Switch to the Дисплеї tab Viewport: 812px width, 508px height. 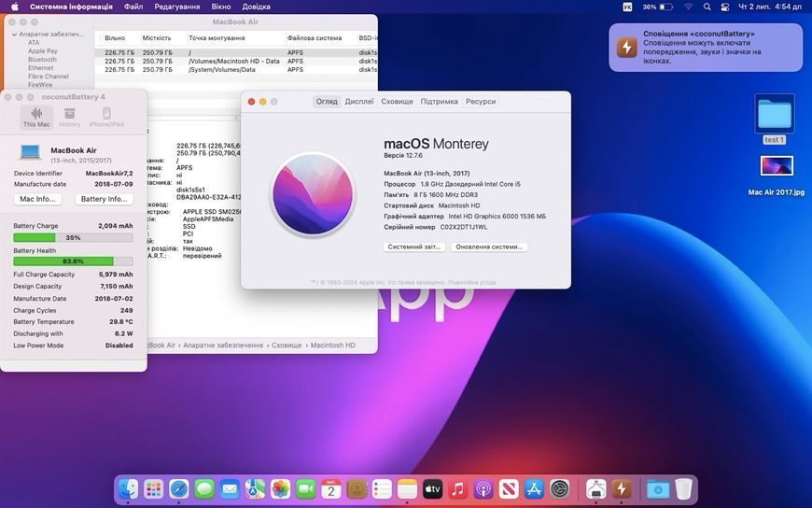[359, 102]
